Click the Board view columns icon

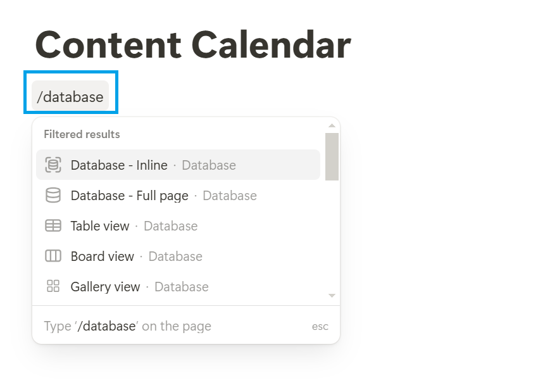(x=53, y=256)
